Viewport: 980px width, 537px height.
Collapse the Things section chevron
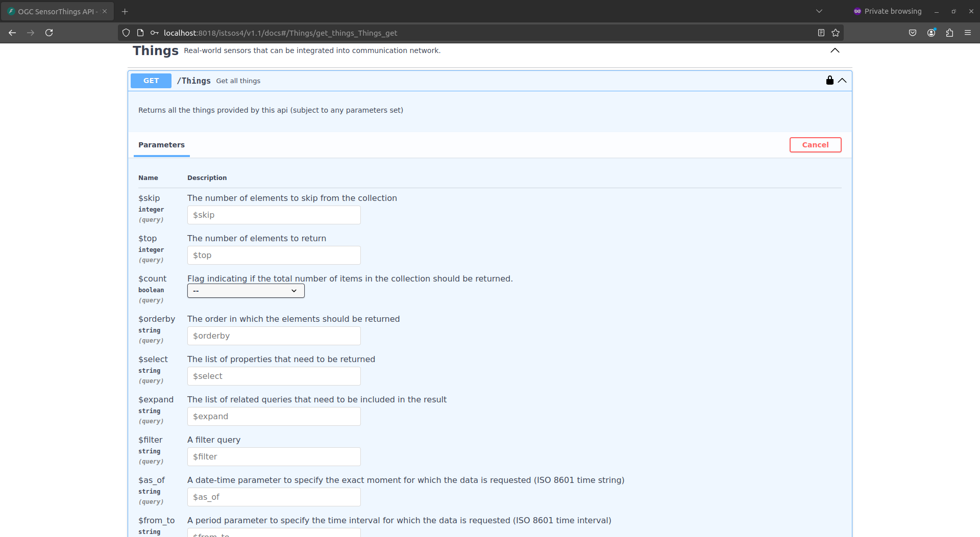click(835, 50)
